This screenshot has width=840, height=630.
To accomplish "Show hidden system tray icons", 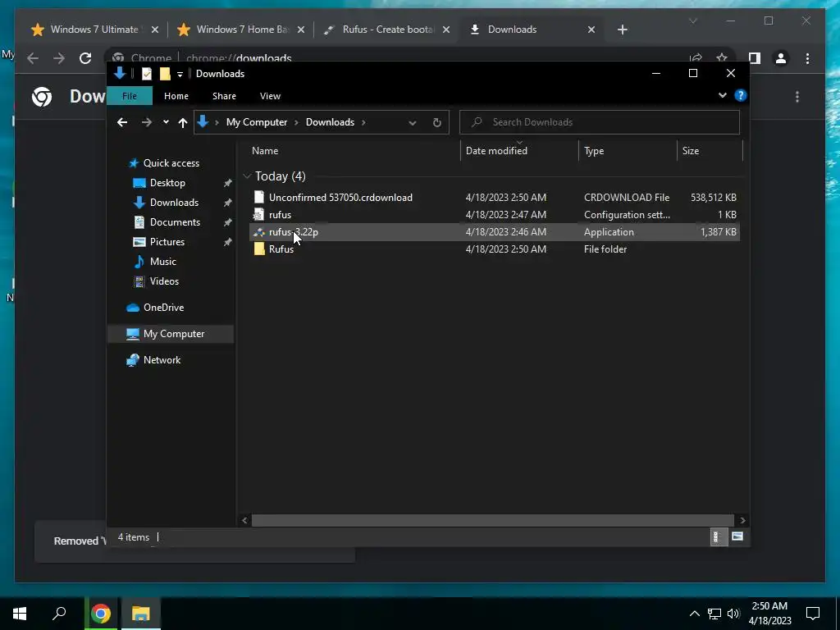I will [x=694, y=614].
